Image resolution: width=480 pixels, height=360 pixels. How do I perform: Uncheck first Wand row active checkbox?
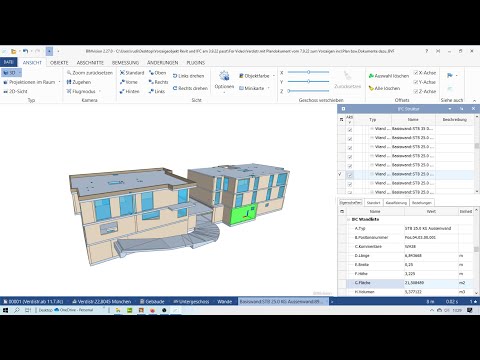tap(350, 130)
